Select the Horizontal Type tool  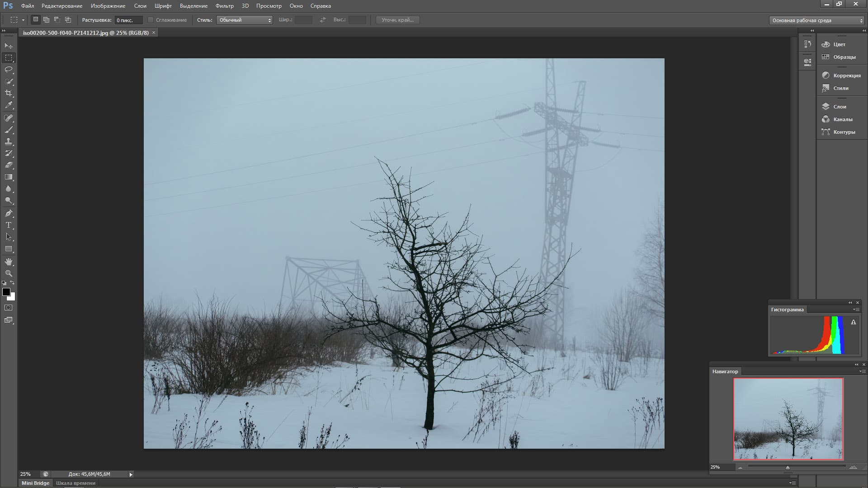pos(9,225)
